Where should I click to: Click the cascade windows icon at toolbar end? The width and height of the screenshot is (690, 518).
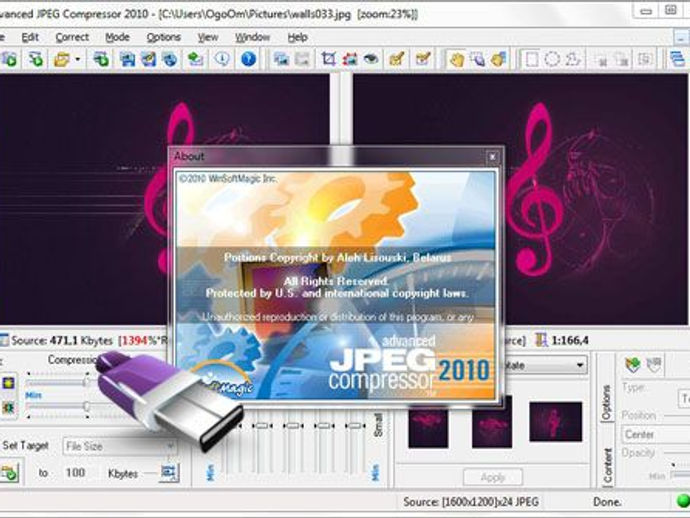[678, 59]
